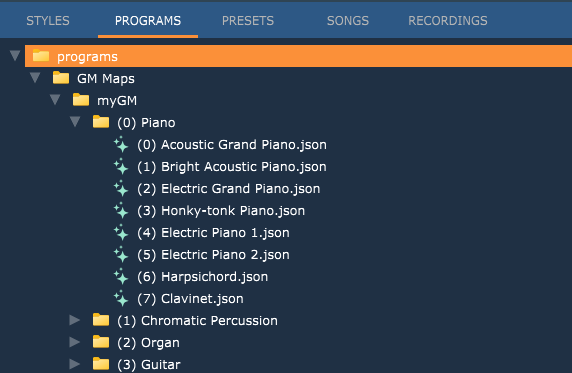Screen dimensions: 572x373
Task: Switch to the STYLES tab
Action: 48,21
